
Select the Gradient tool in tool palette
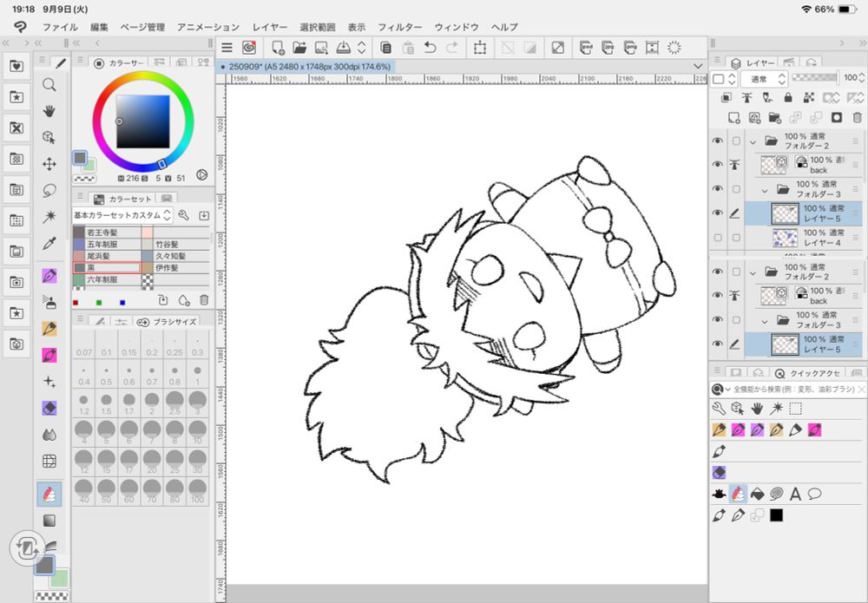(x=49, y=521)
